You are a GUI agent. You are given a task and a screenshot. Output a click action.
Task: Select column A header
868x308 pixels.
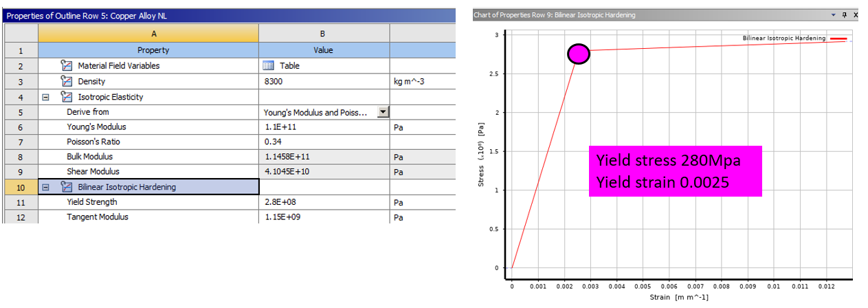(x=148, y=33)
